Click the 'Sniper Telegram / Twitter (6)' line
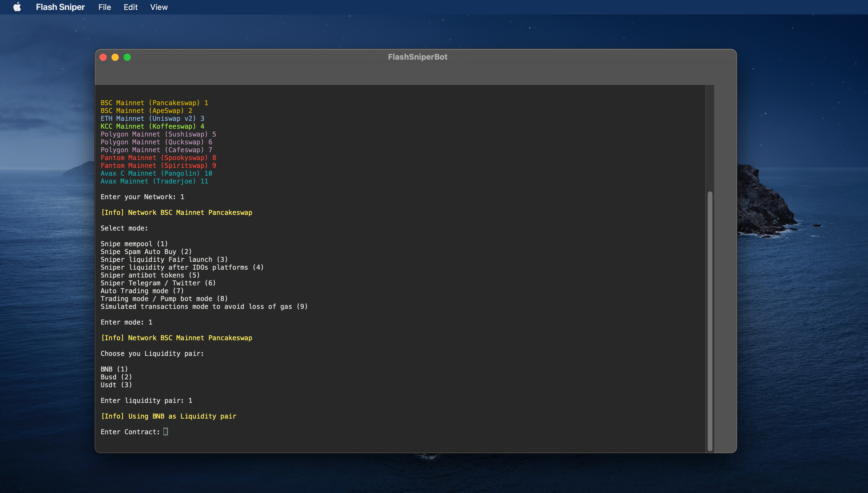 [158, 283]
